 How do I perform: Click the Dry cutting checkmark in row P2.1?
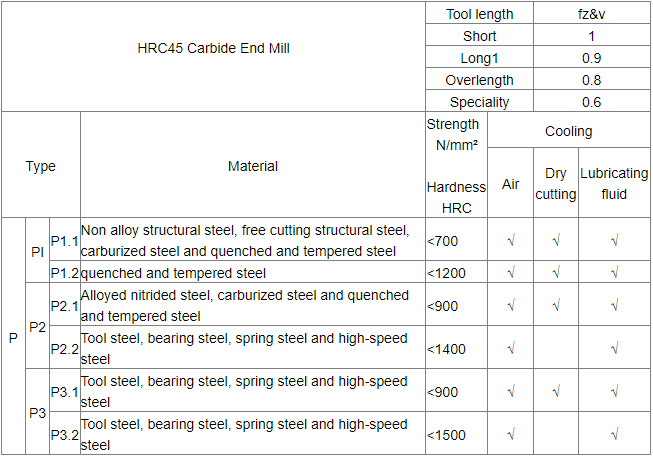[x=555, y=305]
